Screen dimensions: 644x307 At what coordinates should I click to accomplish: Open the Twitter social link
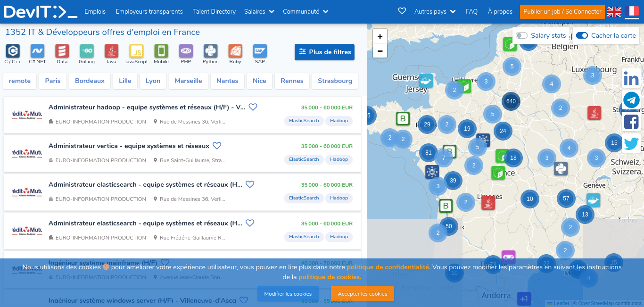(x=631, y=143)
